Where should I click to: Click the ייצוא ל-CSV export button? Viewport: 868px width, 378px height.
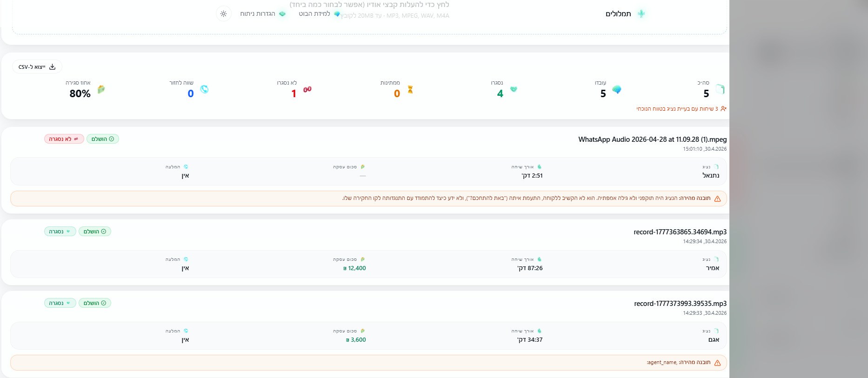click(x=37, y=67)
